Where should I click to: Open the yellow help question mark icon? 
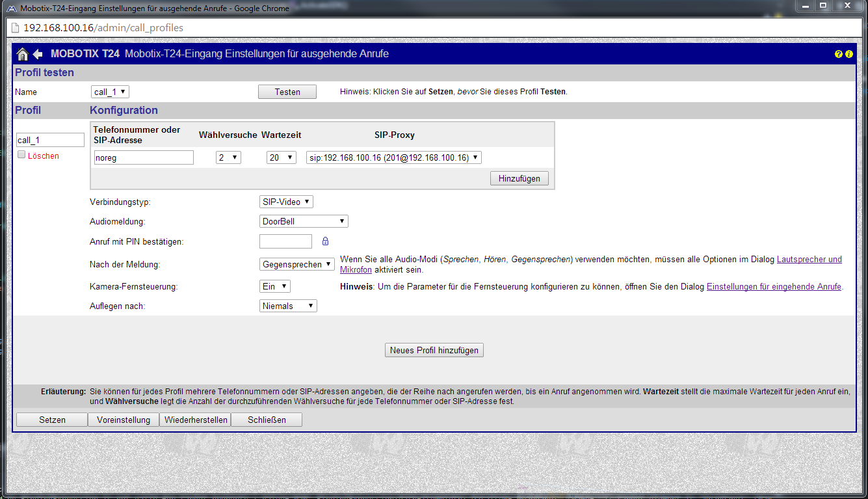(839, 54)
